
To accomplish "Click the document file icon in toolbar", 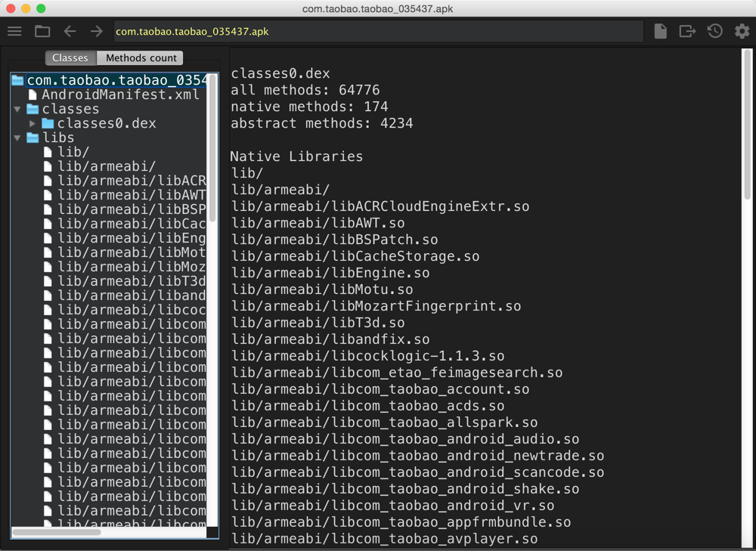I will 660,32.
